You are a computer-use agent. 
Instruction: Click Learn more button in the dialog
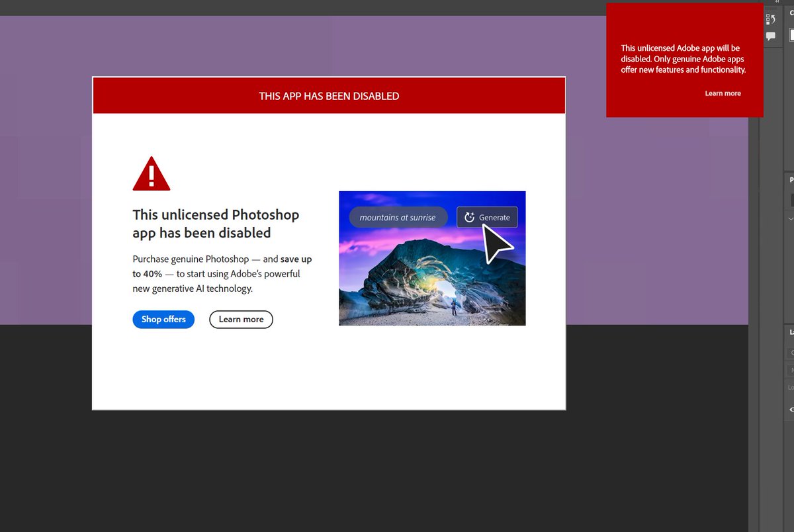click(x=241, y=319)
